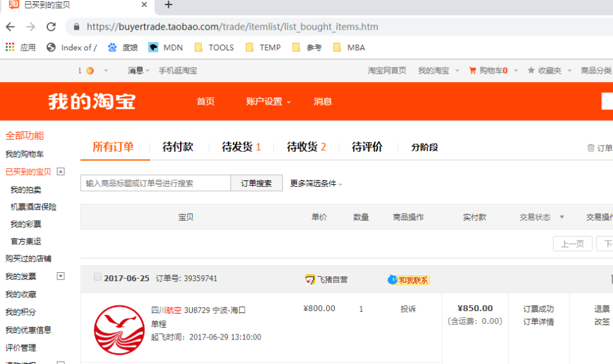Viewport: 613px width, 364px height.
Task: Open the 度娘 bookmark
Action: 123,47
